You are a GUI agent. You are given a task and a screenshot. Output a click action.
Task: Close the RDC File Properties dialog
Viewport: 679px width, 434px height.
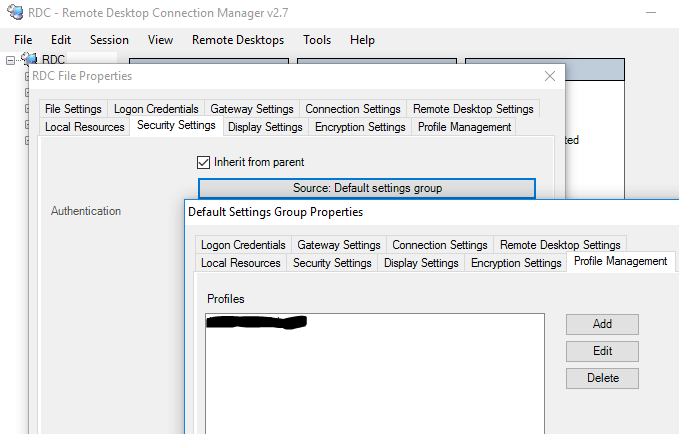point(549,76)
